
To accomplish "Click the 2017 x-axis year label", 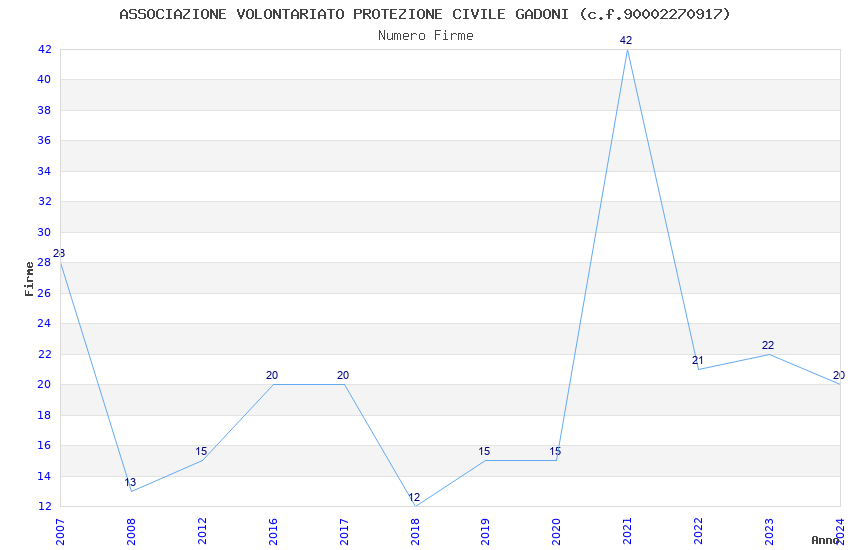I will click(x=344, y=532).
